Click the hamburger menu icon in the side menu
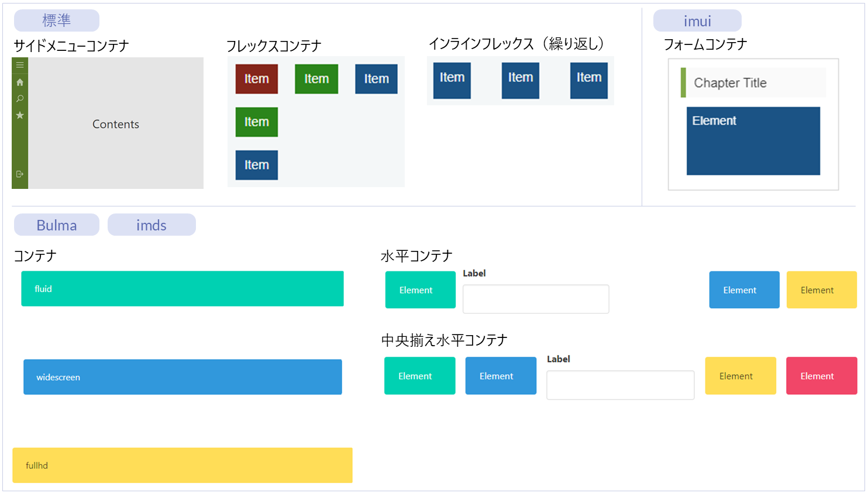 coord(20,65)
